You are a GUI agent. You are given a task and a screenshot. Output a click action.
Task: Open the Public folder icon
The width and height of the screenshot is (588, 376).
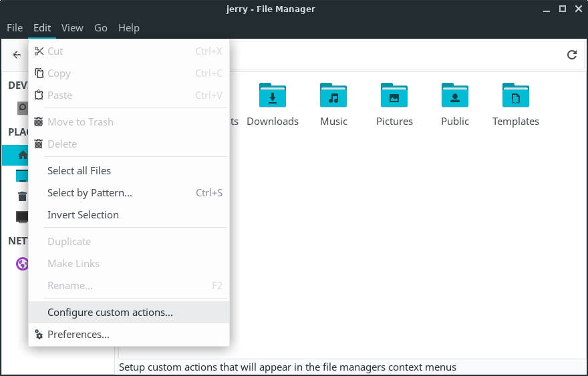click(455, 96)
